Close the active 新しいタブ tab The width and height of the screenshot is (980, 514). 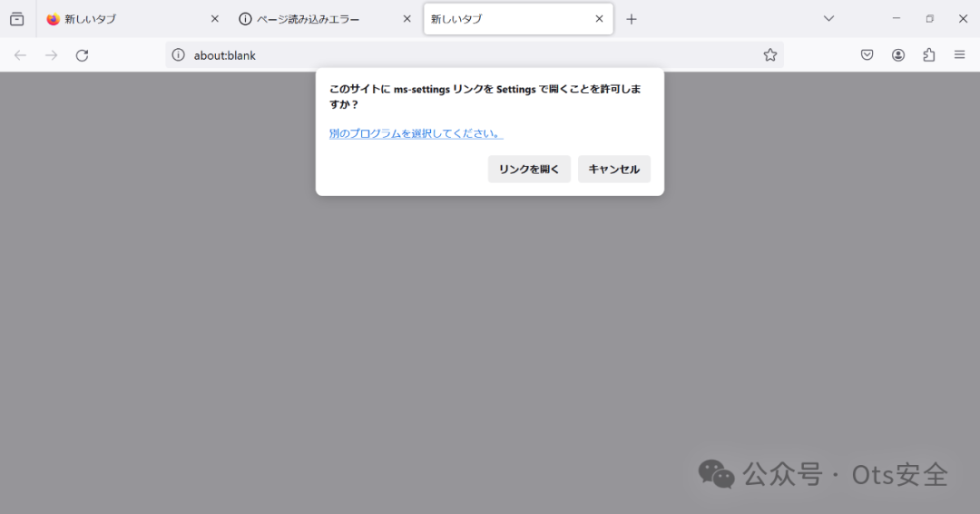599,19
